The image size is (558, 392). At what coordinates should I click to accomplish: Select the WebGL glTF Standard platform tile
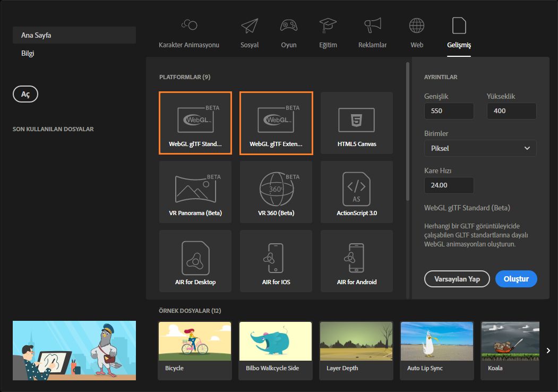(x=195, y=123)
